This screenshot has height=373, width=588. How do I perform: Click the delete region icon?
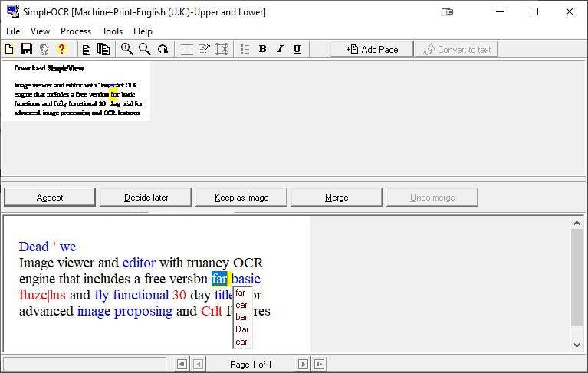(x=222, y=49)
